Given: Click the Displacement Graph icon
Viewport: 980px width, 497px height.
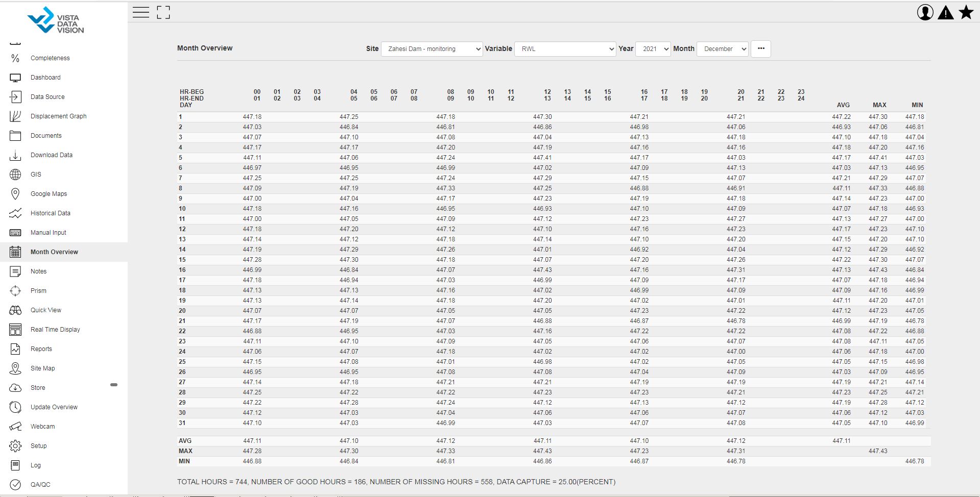Looking at the screenshot, I should 15,116.
